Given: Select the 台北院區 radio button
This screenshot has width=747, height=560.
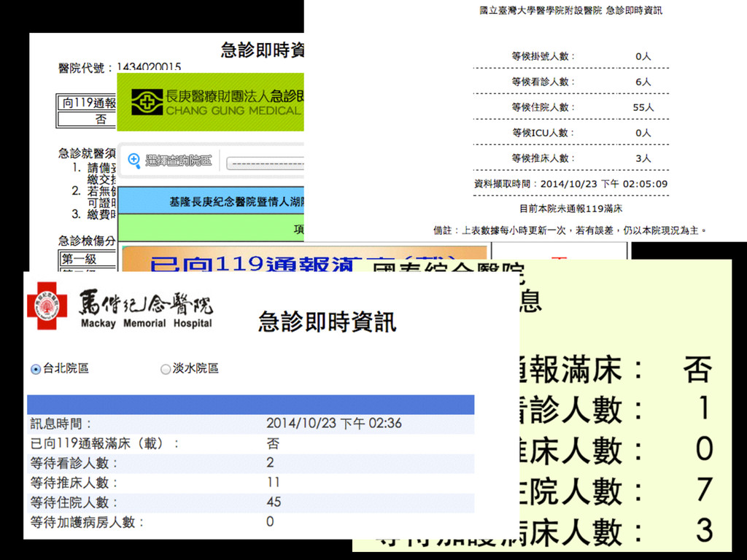Looking at the screenshot, I should [x=36, y=369].
